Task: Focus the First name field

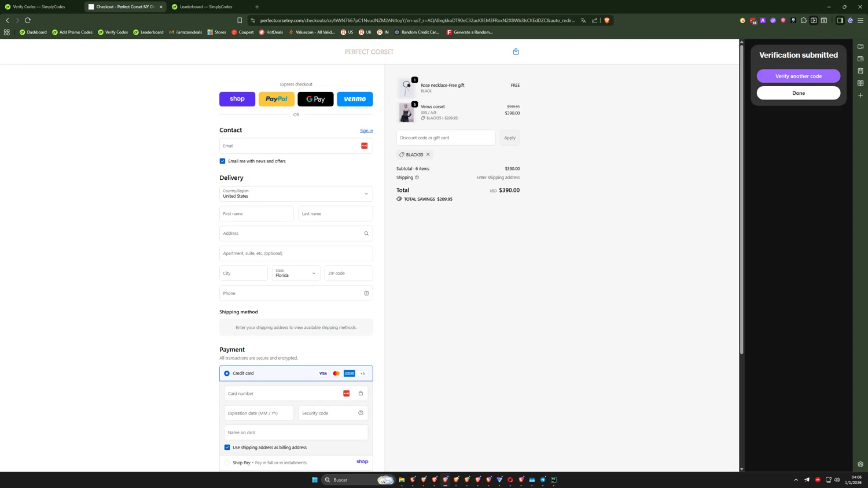Action: (x=256, y=213)
